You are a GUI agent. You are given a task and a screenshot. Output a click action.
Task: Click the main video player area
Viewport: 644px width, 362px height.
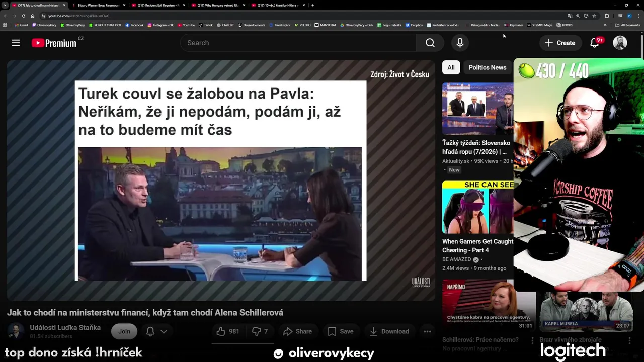click(221, 180)
